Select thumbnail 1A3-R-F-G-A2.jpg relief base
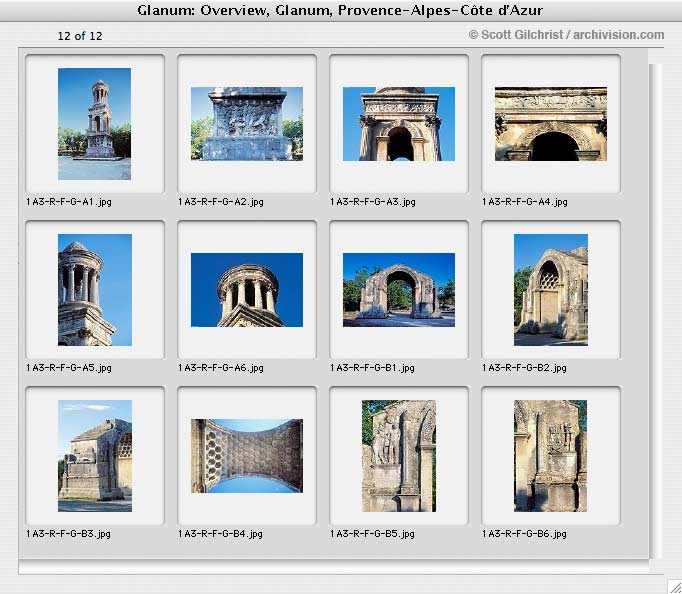The height and width of the screenshot is (594, 682). (247, 124)
